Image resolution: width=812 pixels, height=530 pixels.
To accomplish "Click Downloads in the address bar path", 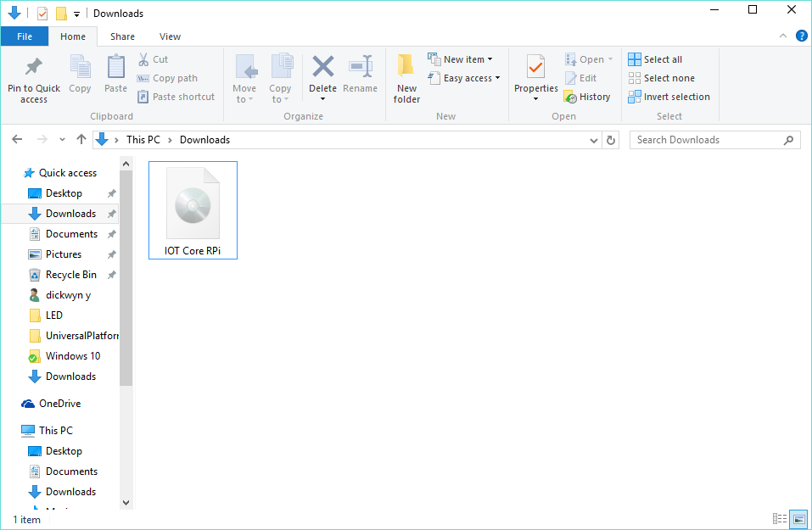I will [204, 140].
